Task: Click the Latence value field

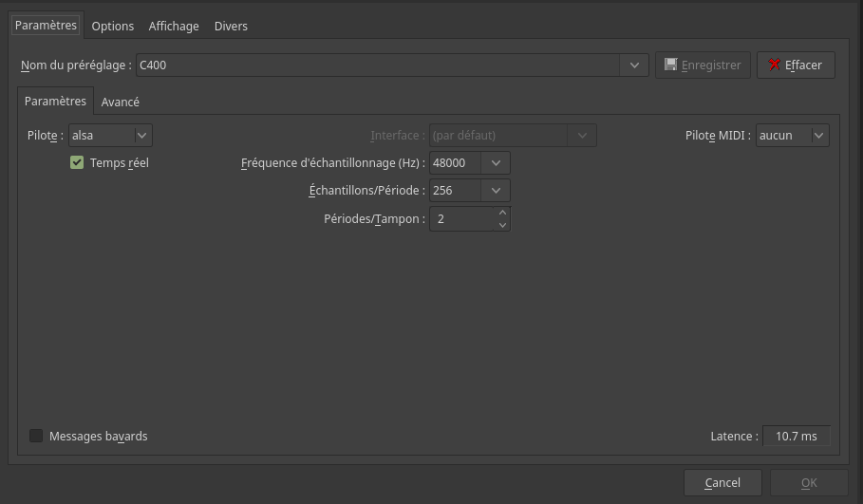Action: (796, 437)
